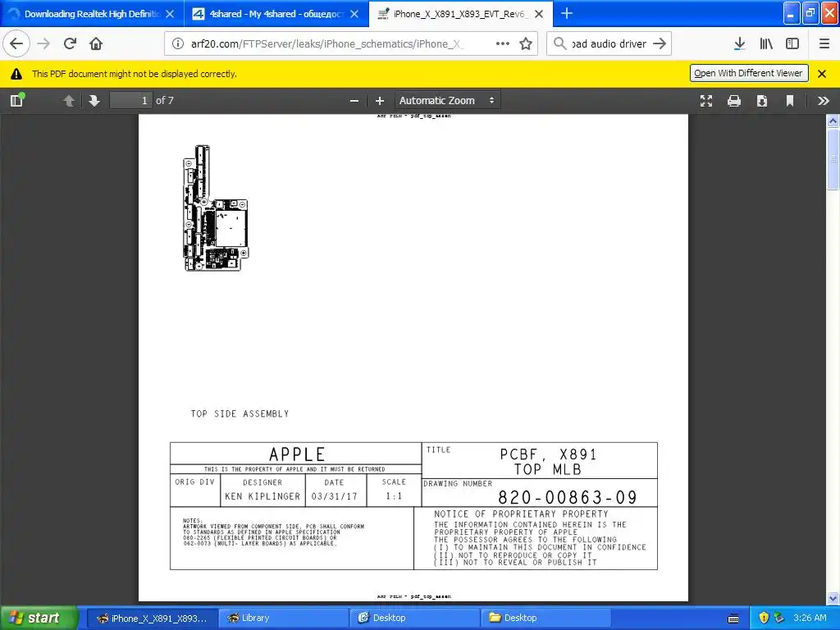Open the second Desktop folder taskbar item
The width and height of the screenshot is (840, 630).
(546, 618)
